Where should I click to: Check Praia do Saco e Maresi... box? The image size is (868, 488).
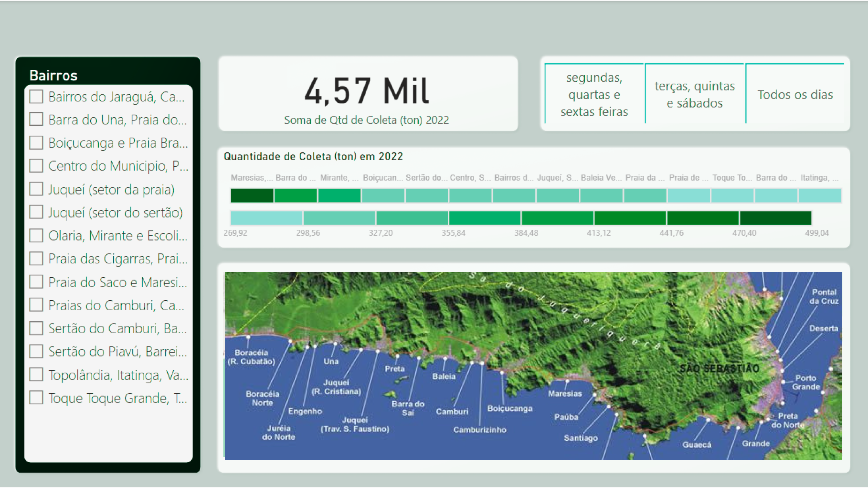[36, 282]
